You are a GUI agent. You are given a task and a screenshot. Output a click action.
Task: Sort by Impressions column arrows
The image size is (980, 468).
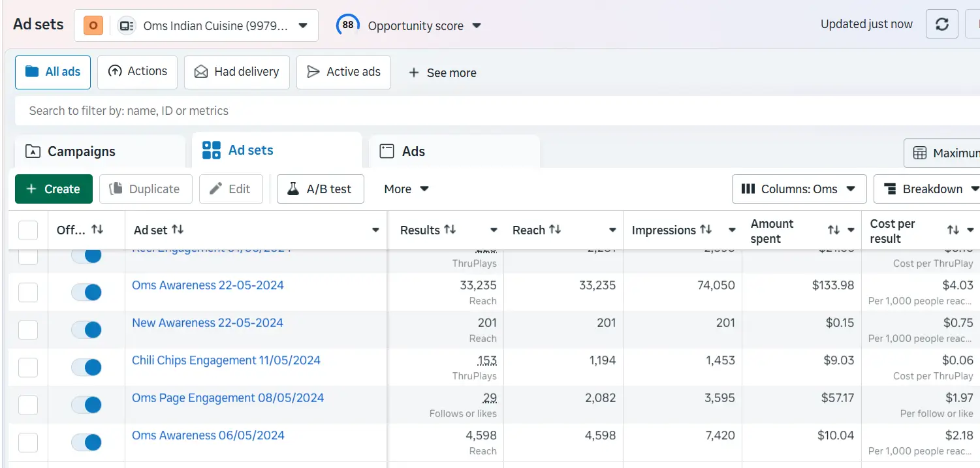pyautogui.click(x=706, y=230)
